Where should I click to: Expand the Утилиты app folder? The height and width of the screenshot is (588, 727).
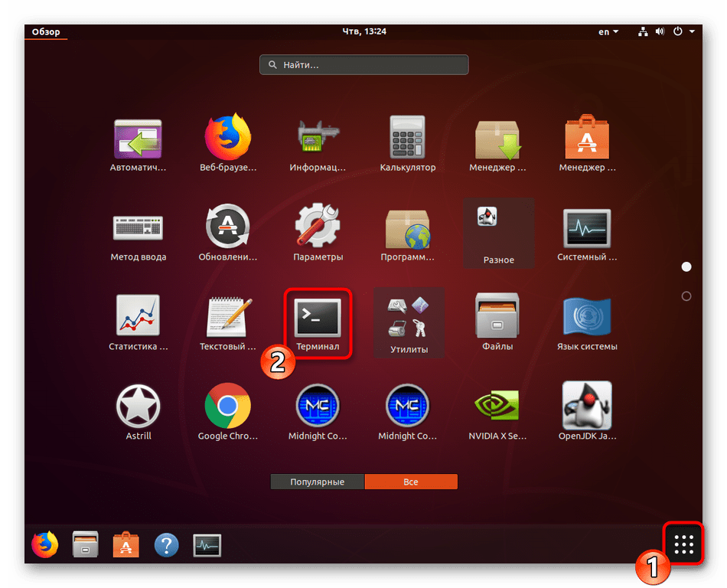pyautogui.click(x=408, y=322)
